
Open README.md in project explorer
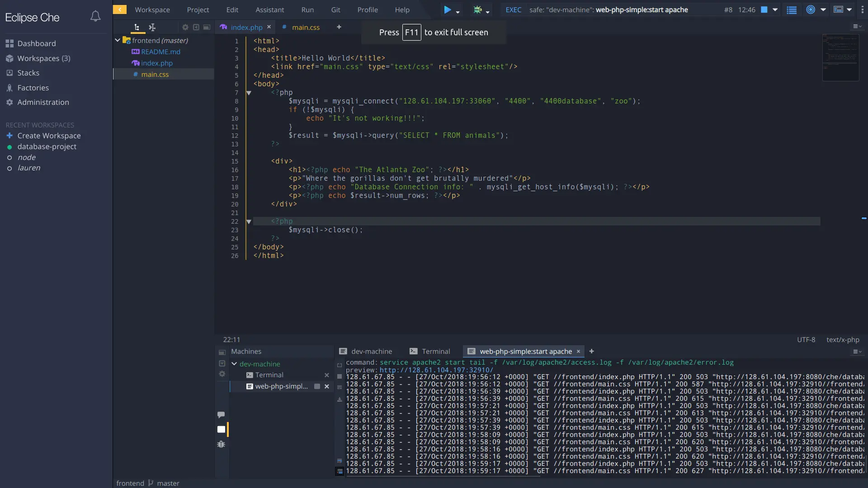click(x=160, y=52)
